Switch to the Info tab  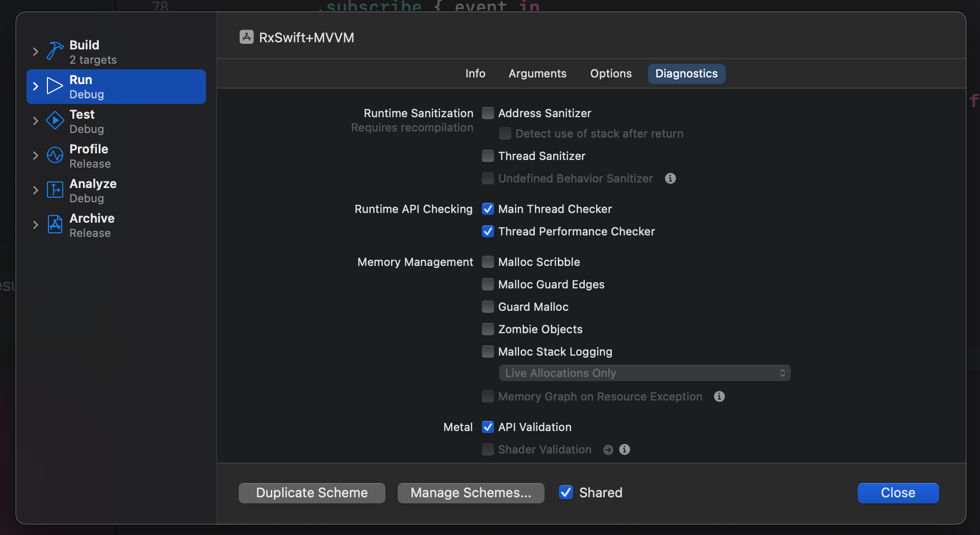coord(475,73)
